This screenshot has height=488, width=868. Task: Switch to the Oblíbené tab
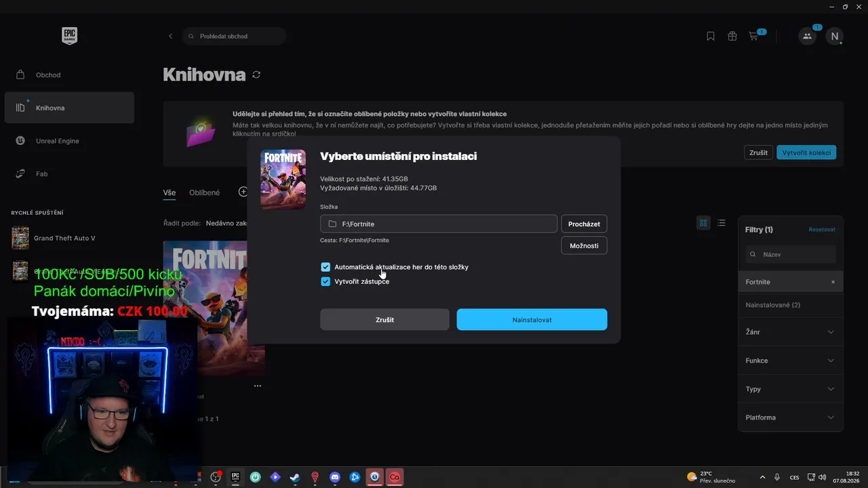[x=204, y=192]
